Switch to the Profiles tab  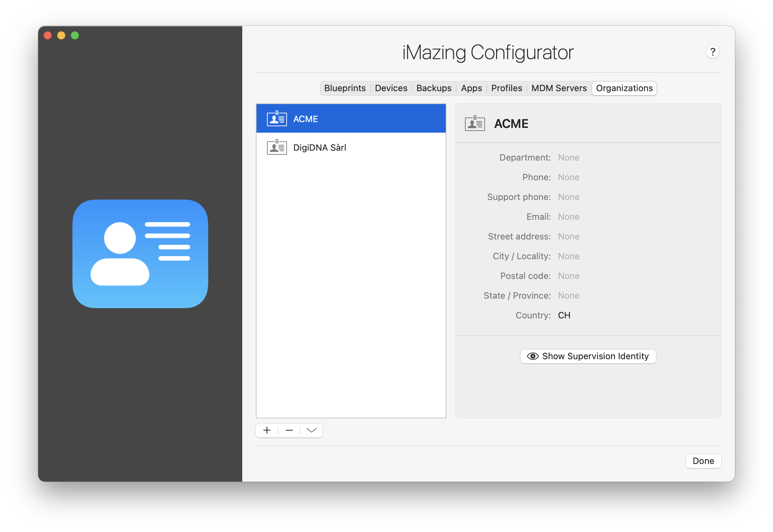click(x=507, y=88)
